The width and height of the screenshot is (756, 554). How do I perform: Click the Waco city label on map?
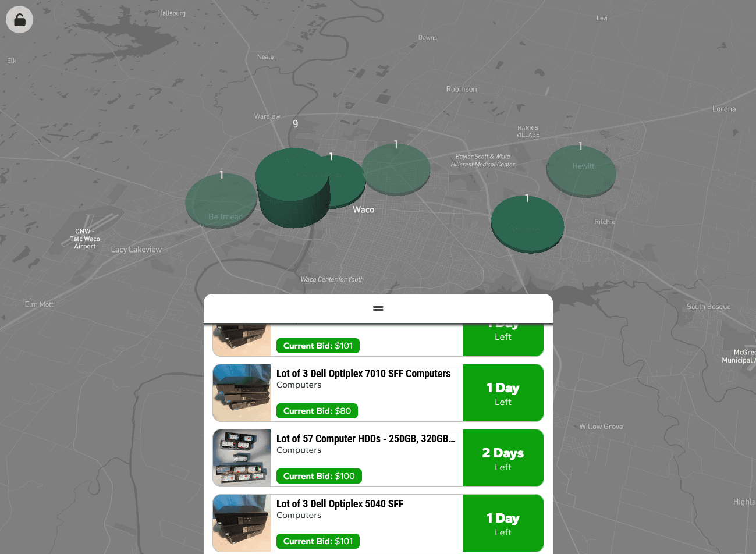point(364,209)
